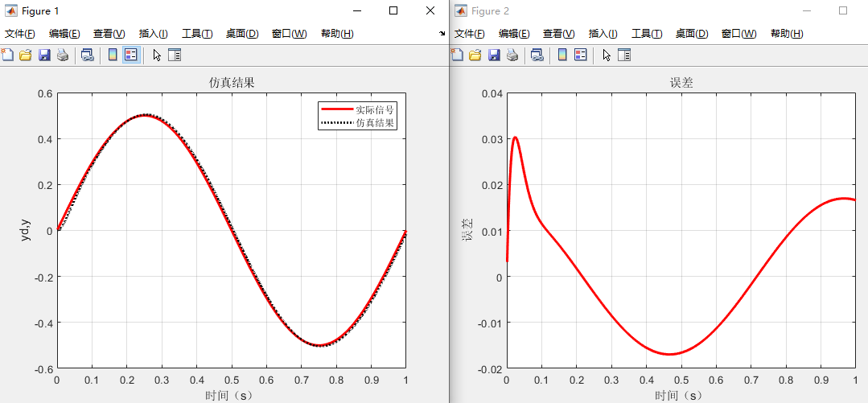868x403 pixels.
Task: Minimize the Figure 1 window
Action: point(358,10)
